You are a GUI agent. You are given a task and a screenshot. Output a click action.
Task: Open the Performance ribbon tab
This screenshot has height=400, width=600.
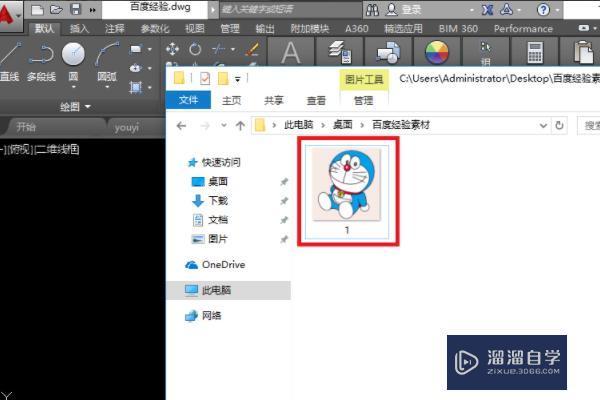click(523, 29)
